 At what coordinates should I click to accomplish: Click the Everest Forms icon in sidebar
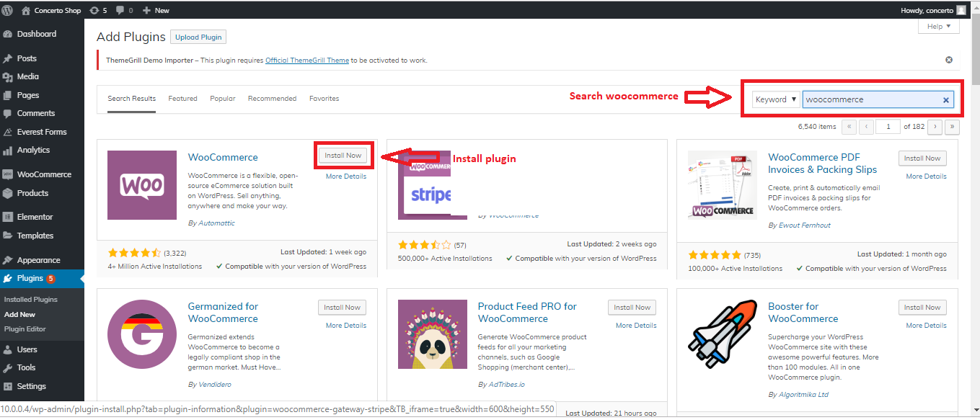(x=8, y=132)
